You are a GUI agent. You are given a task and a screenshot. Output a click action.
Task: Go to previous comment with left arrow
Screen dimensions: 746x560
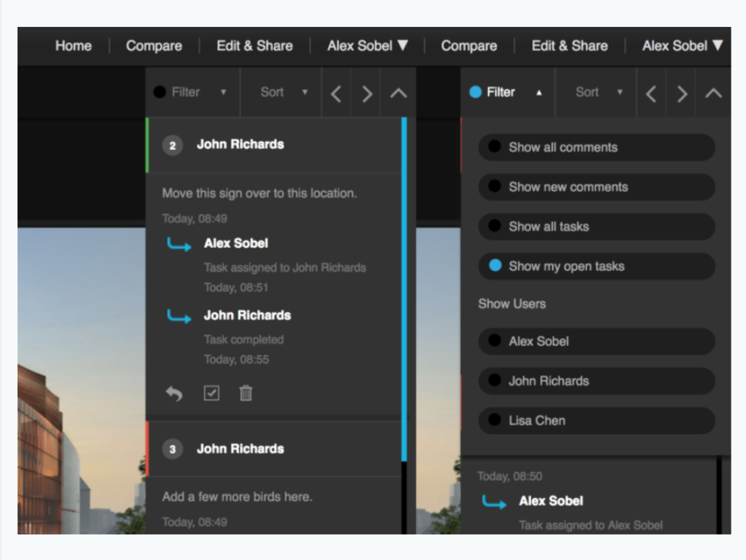click(336, 92)
